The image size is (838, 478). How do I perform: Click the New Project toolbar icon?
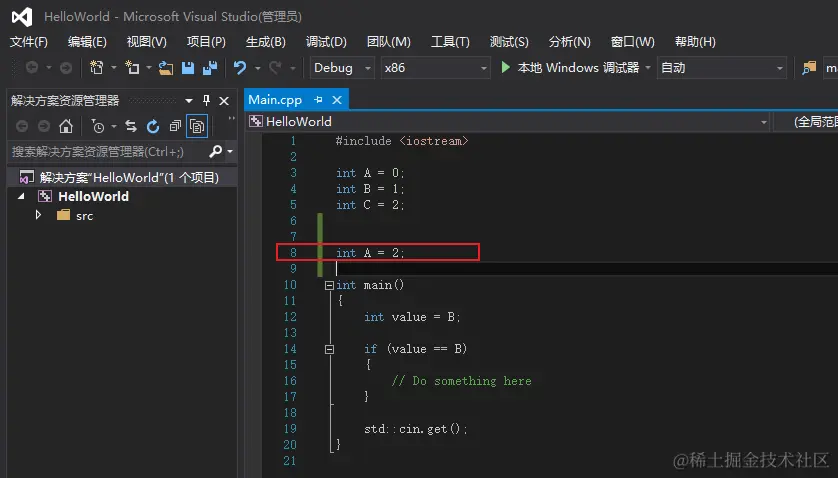pyautogui.click(x=96, y=67)
